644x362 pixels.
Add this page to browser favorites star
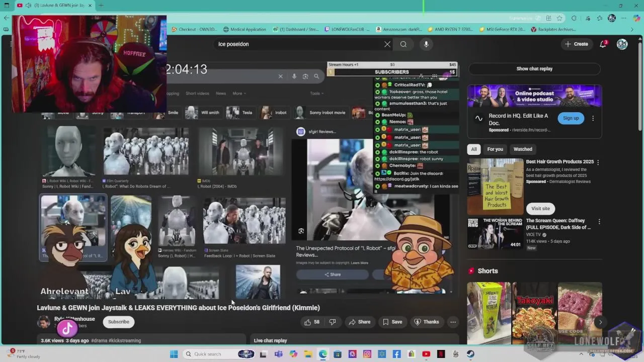(559, 18)
